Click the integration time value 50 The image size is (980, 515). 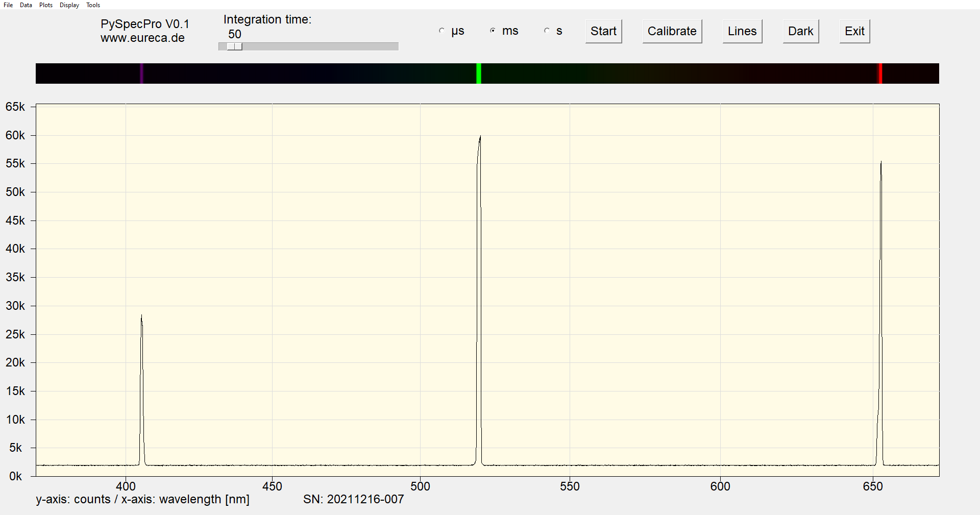click(x=235, y=34)
